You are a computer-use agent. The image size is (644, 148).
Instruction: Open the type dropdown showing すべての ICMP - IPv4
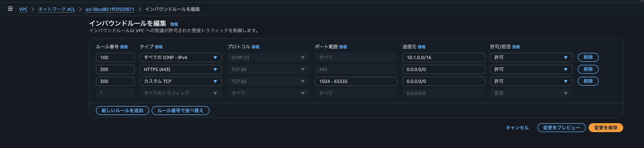point(181,57)
